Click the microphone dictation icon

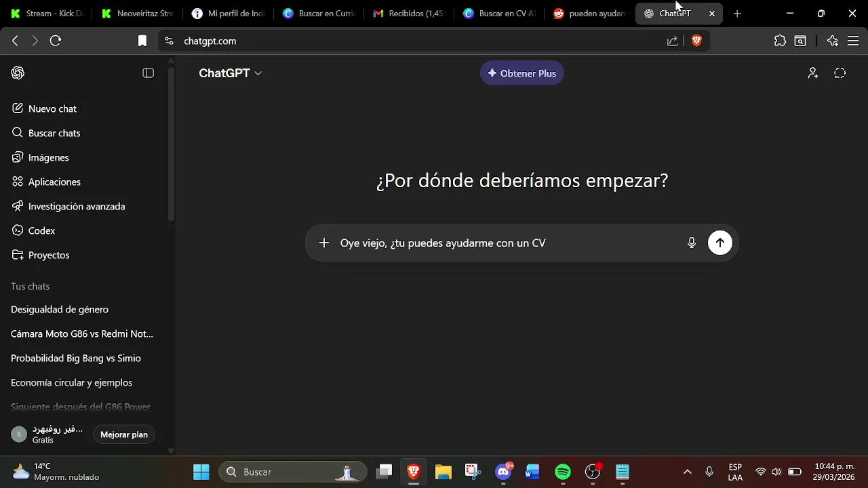692,243
